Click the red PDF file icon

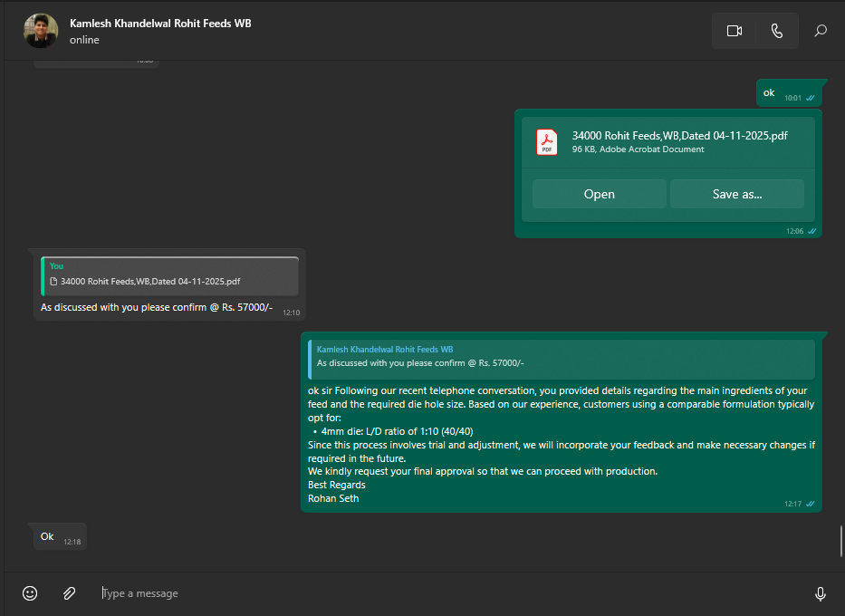coord(547,142)
